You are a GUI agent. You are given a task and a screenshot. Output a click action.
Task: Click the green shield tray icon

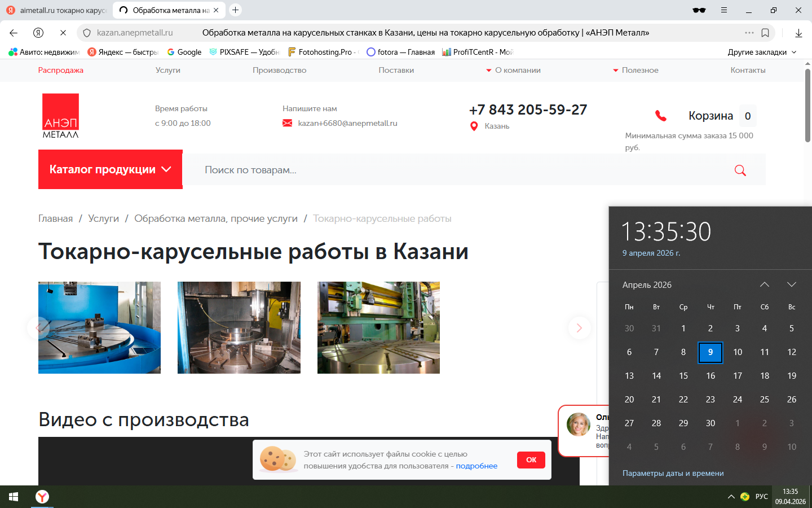click(x=745, y=497)
